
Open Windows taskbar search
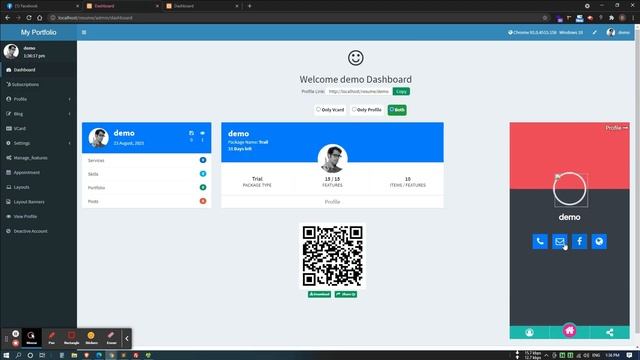[18, 356]
